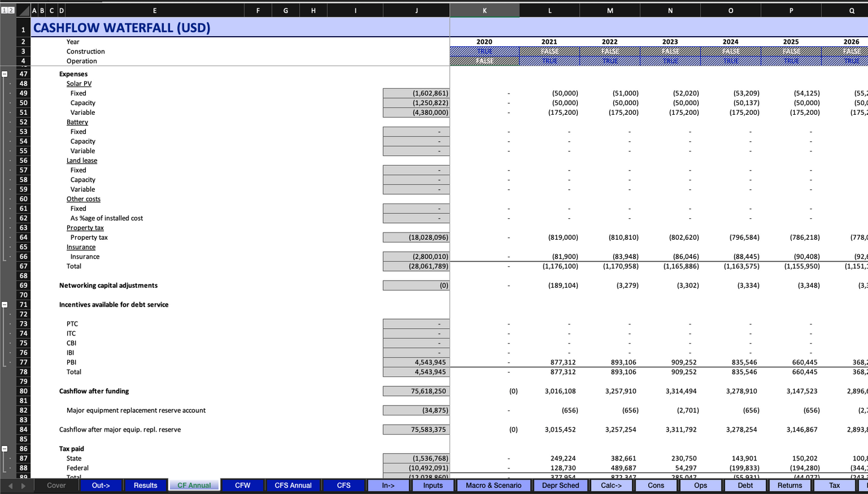Click the Cashflow after funding total cell
The width and height of the screenshot is (868, 494).
click(x=416, y=391)
